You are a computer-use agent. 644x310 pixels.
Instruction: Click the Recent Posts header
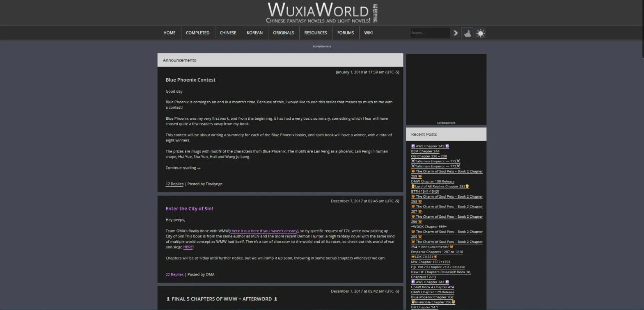click(446, 134)
